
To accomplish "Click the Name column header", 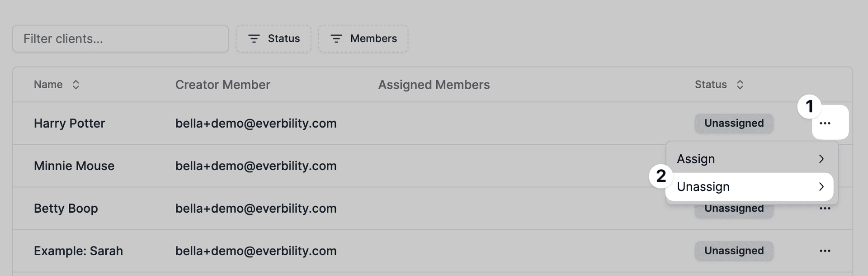I will click(48, 84).
